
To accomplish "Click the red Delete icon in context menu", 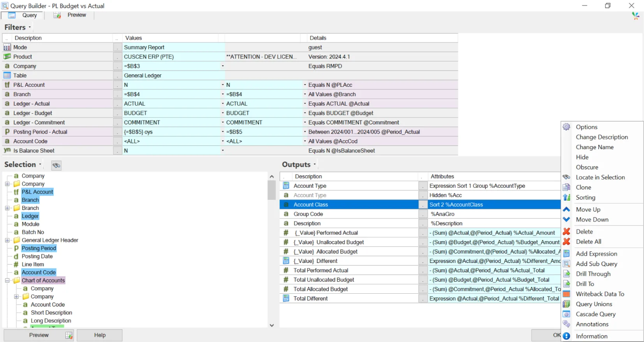I will pos(567,232).
